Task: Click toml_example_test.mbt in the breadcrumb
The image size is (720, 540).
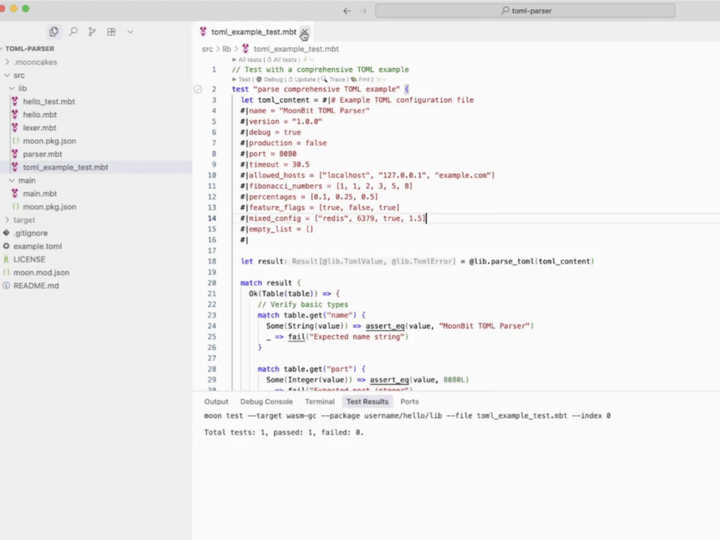Action: (296, 49)
